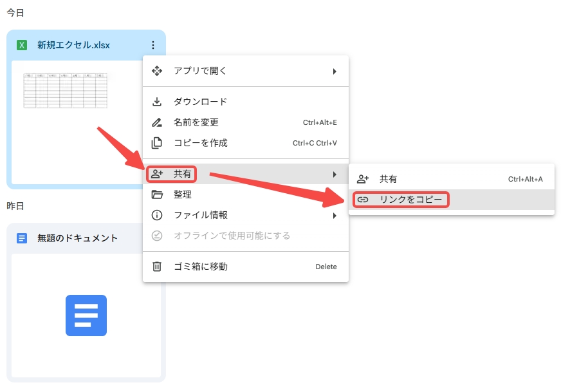Image resolution: width=588 pixels, height=387 pixels.
Task: Click the download arrow icon
Action: coord(157,102)
